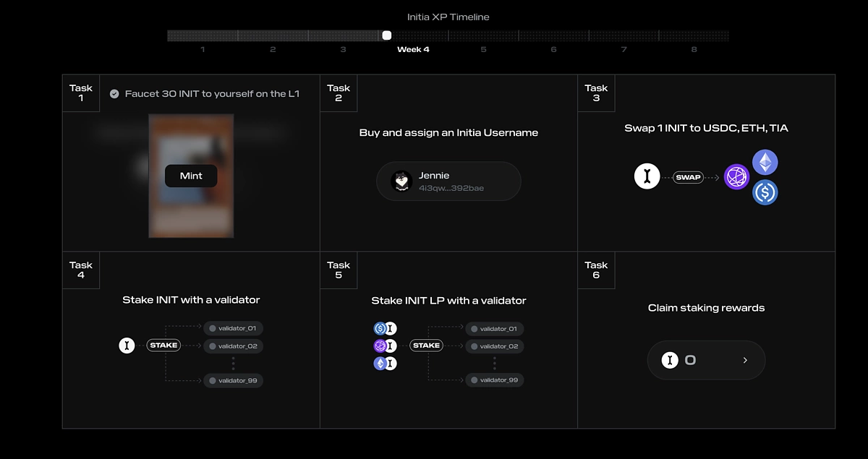Screen dimensions: 868x459
Task: Open the blurred NFT card thumbnail beside Mint
Action: (191, 176)
